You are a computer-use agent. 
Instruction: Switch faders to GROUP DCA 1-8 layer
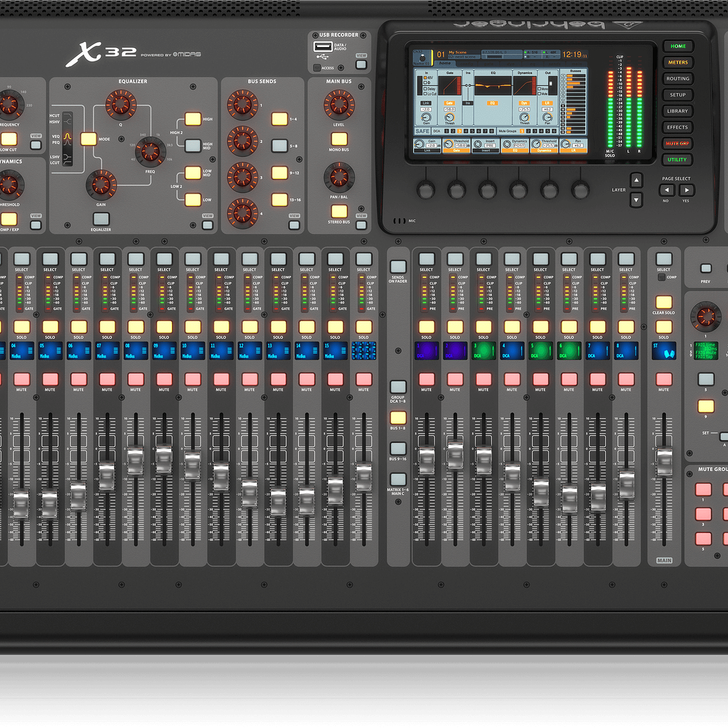(x=398, y=387)
